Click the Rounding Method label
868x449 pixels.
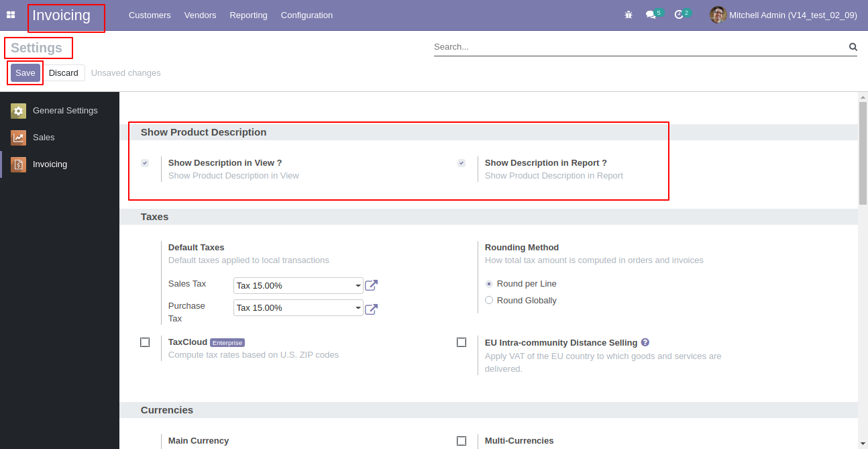522,248
